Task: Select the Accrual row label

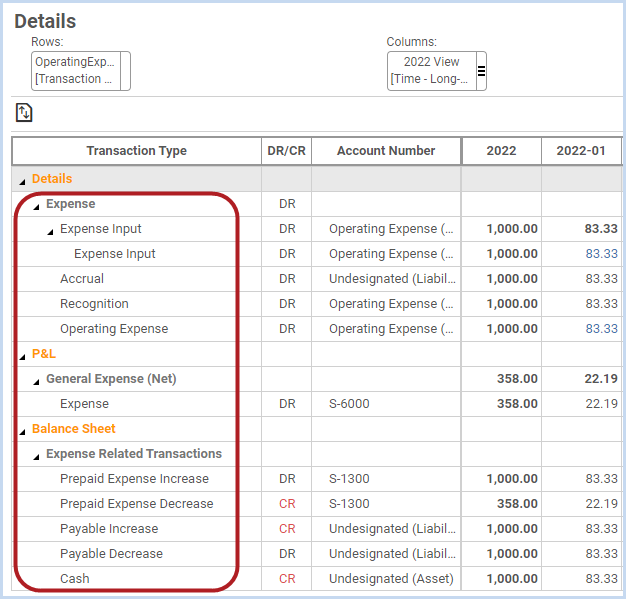Action: [x=82, y=278]
